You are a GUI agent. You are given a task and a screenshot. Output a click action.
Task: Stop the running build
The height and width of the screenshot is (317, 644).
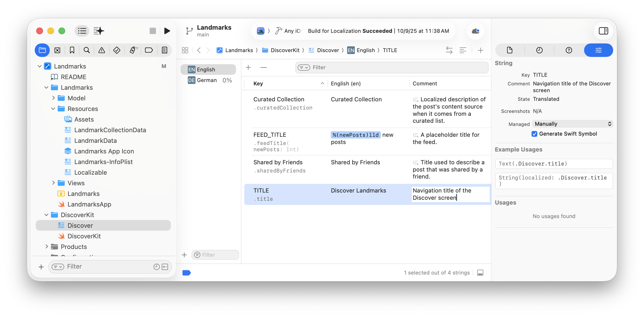153,31
